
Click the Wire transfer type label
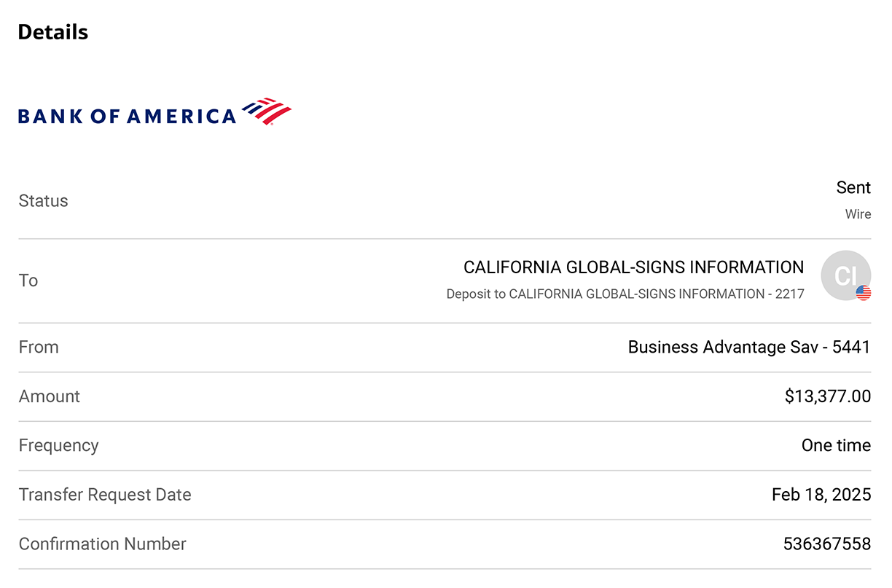858,214
